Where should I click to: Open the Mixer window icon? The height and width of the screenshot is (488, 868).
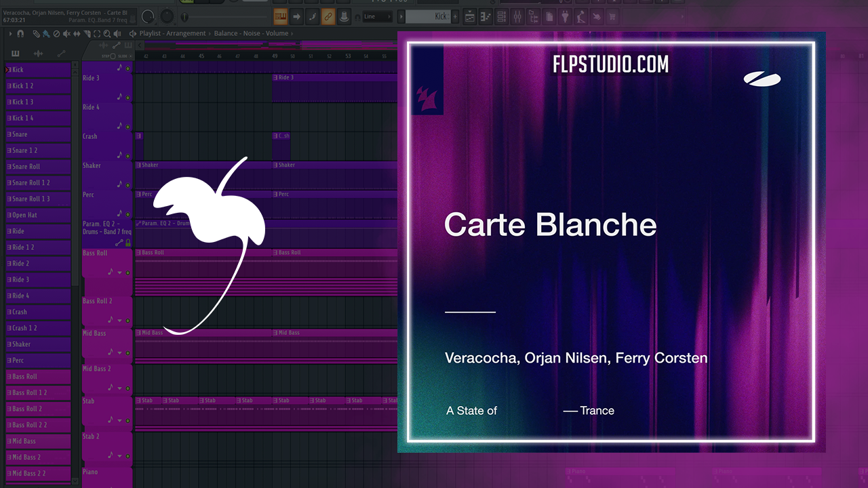517,16
